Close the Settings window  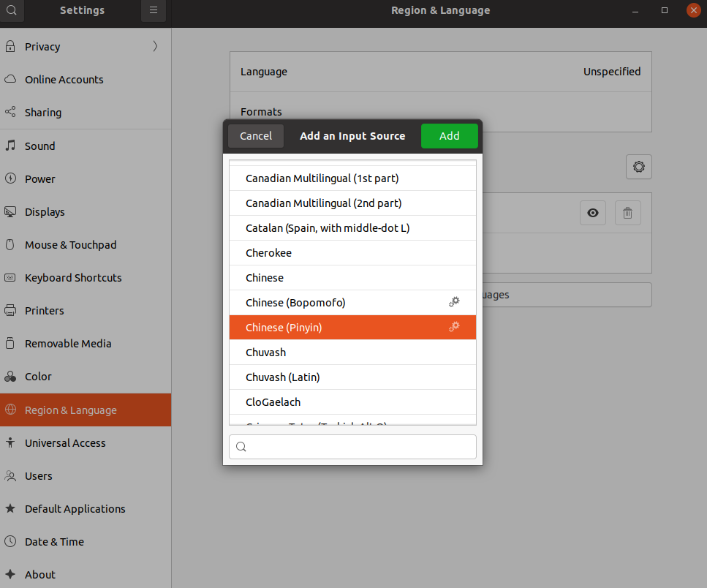coord(693,10)
